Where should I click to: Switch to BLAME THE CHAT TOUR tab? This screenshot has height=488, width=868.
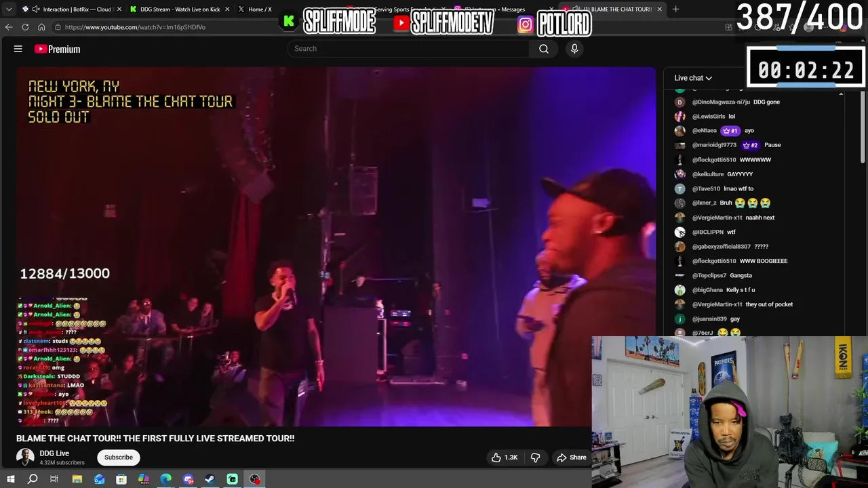click(x=614, y=9)
